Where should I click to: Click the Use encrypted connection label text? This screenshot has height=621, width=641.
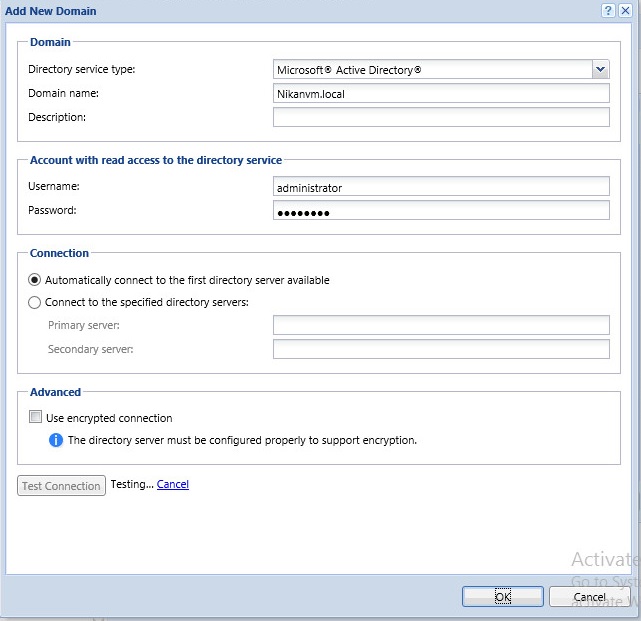pos(109,418)
